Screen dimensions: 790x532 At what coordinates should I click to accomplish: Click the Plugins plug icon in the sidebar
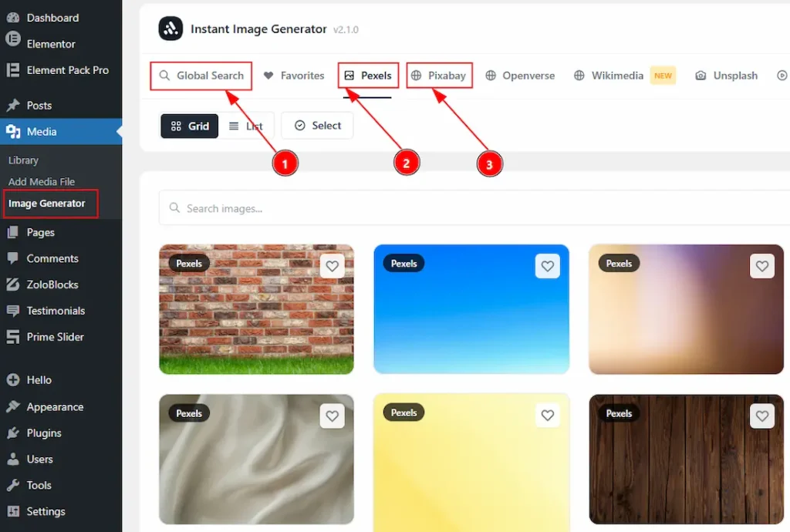coord(13,433)
